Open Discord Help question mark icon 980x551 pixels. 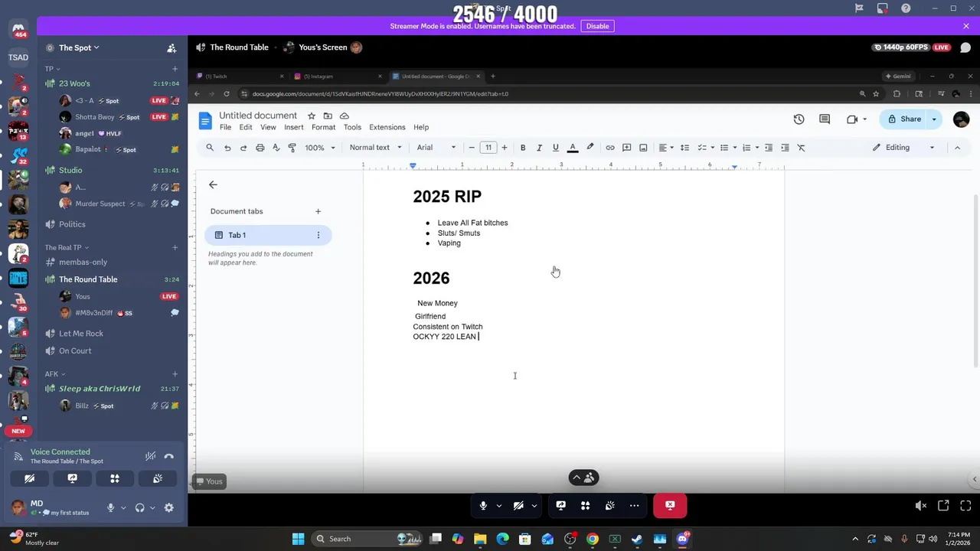click(x=906, y=8)
